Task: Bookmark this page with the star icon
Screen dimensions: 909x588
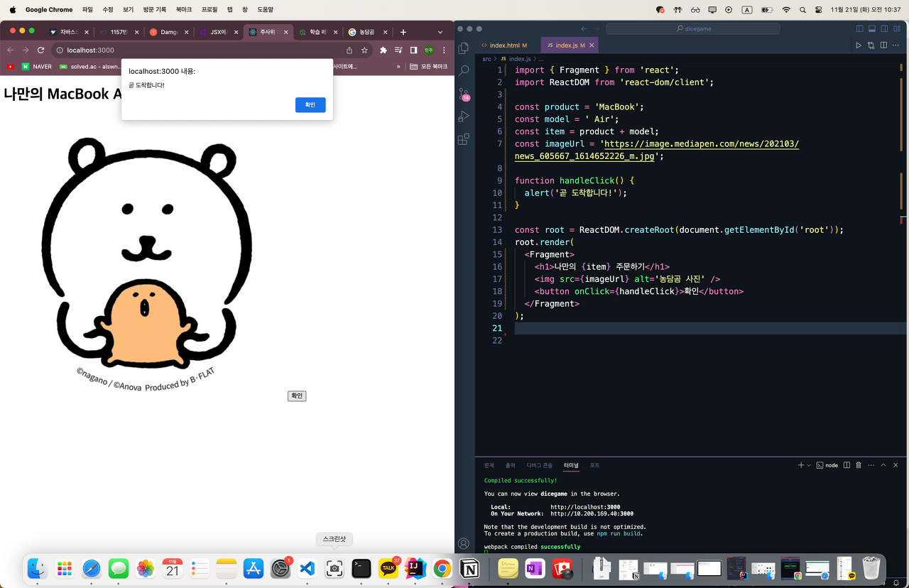Action: click(x=364, y=50)
